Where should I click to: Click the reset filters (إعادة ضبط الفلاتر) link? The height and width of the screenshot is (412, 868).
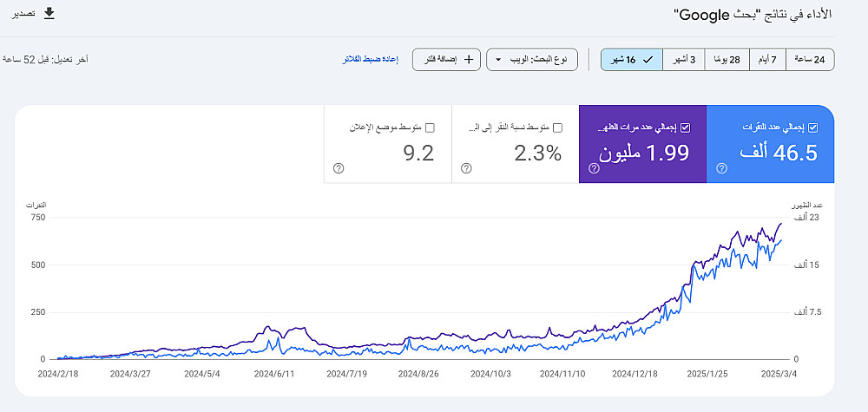coord(372,60)
